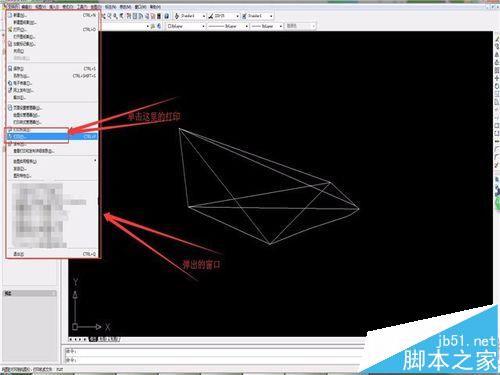Choose 发布 below the highlighted print entry
The width and height of the screenshot is (500, 375).
click(x=52, y=144)
